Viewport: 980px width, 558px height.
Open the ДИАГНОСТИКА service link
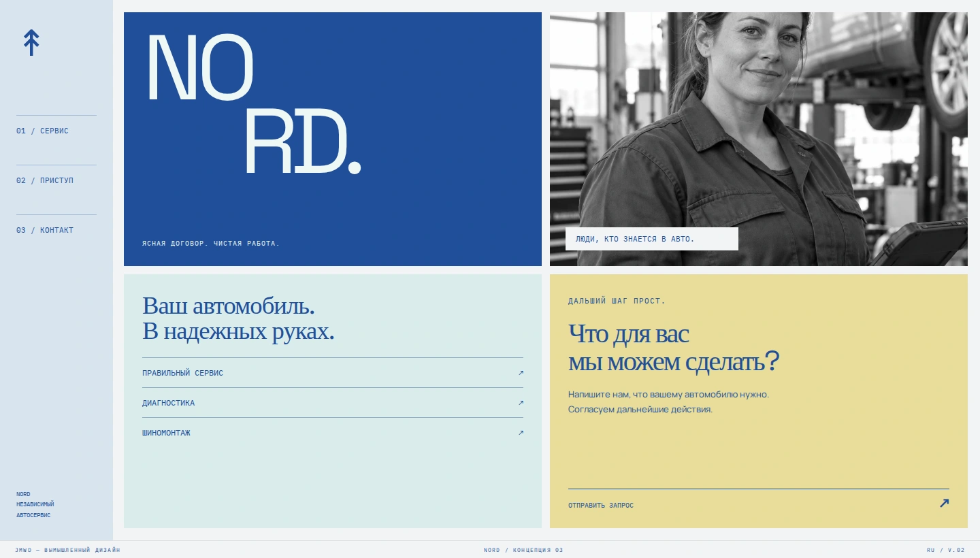[x=333, y=403]
